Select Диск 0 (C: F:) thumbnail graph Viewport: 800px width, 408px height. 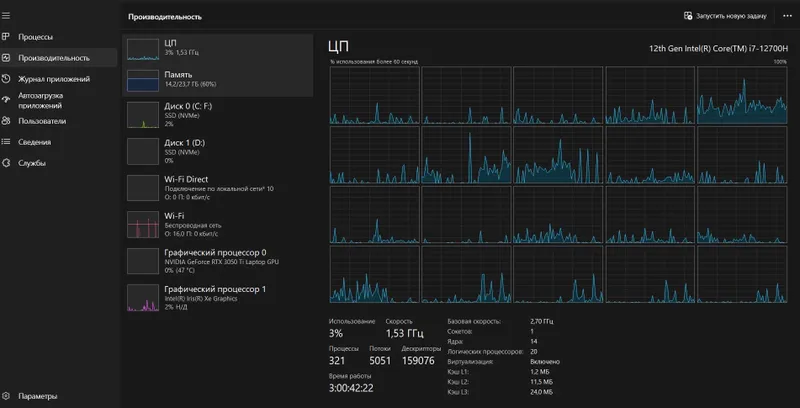[143, 115]
